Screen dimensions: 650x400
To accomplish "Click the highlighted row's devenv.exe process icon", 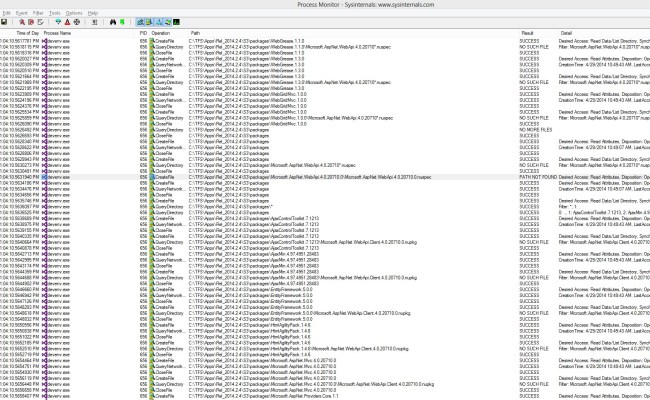I will (x=44, y=177).
